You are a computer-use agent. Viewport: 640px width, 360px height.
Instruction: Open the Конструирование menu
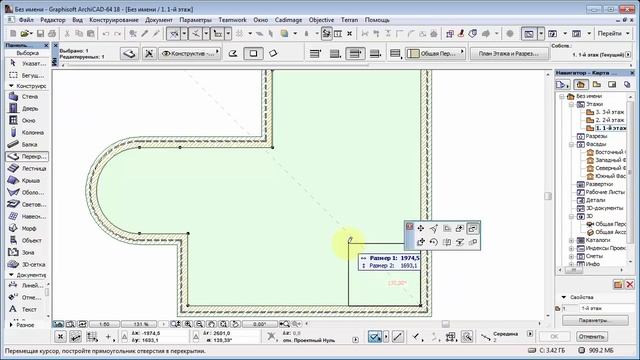point(114,20)
